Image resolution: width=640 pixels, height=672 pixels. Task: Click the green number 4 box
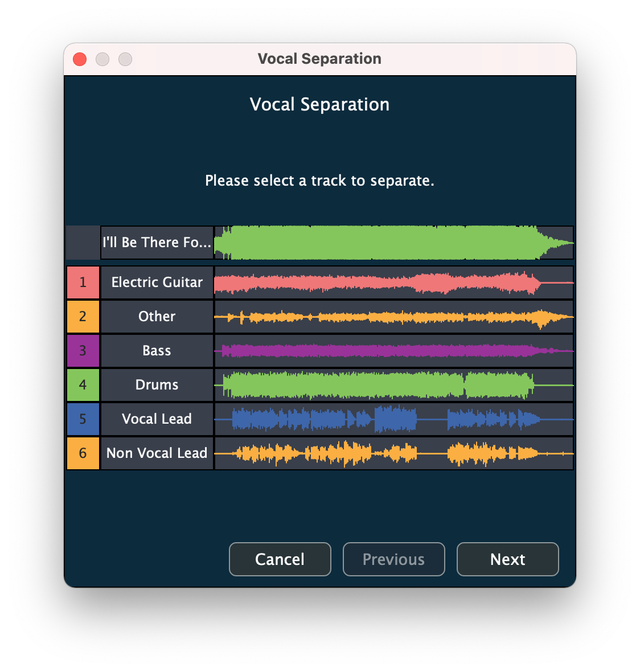tap(83, 385)
